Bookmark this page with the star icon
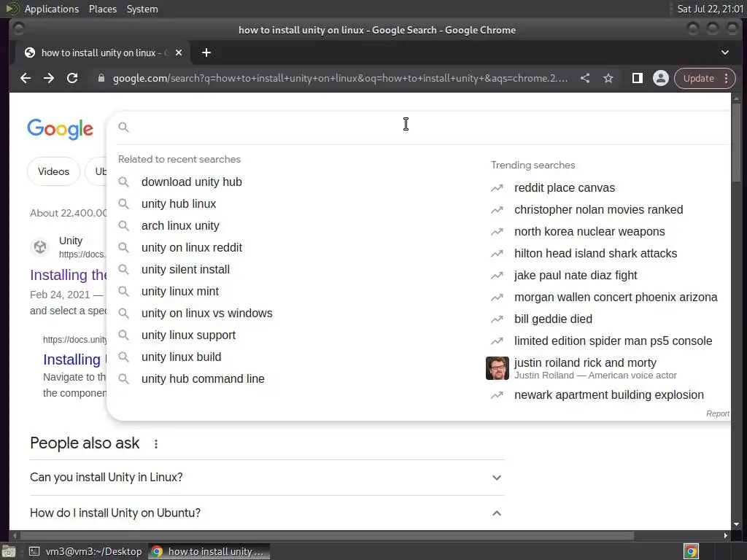 608,78
